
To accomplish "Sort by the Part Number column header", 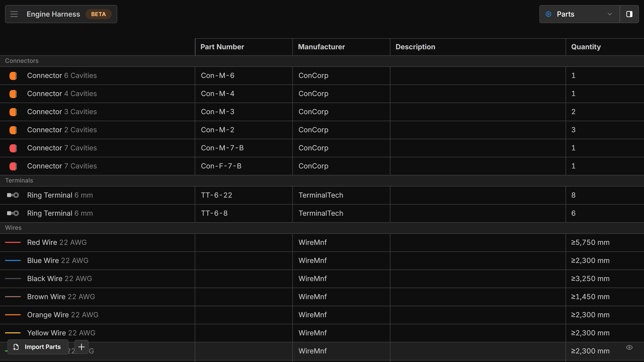I will (x=222, y=47).
